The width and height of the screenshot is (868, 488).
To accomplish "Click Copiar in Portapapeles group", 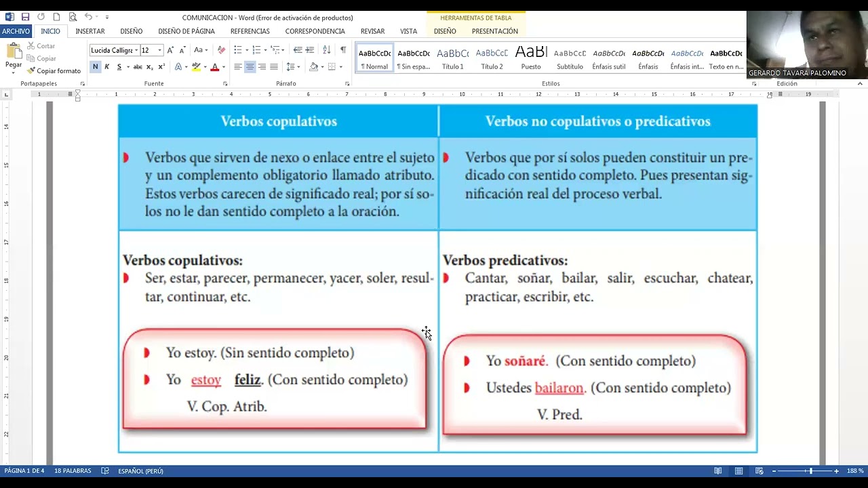I will pos(41,58).
